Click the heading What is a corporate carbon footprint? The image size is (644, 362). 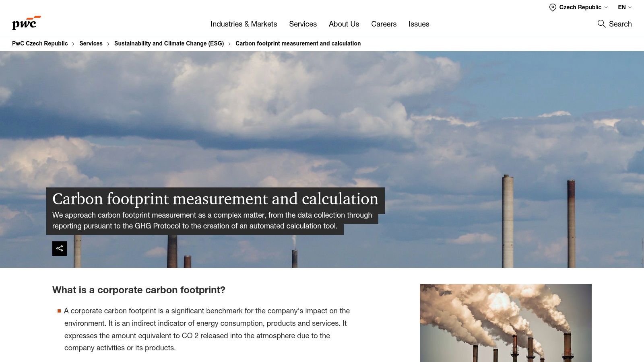pos(139,290)
